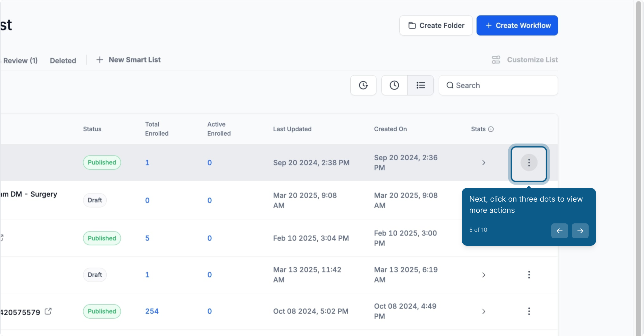Click the Draft badge in Mar 20 2025 row
The height and width of the screenshot is (336, 644).
tap(95, 200)
